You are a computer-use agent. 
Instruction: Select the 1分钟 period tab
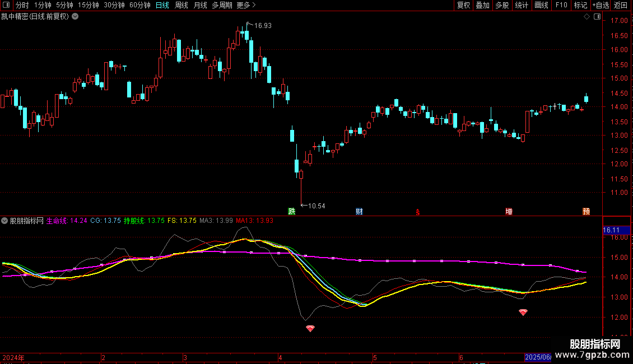coord(43,5)
